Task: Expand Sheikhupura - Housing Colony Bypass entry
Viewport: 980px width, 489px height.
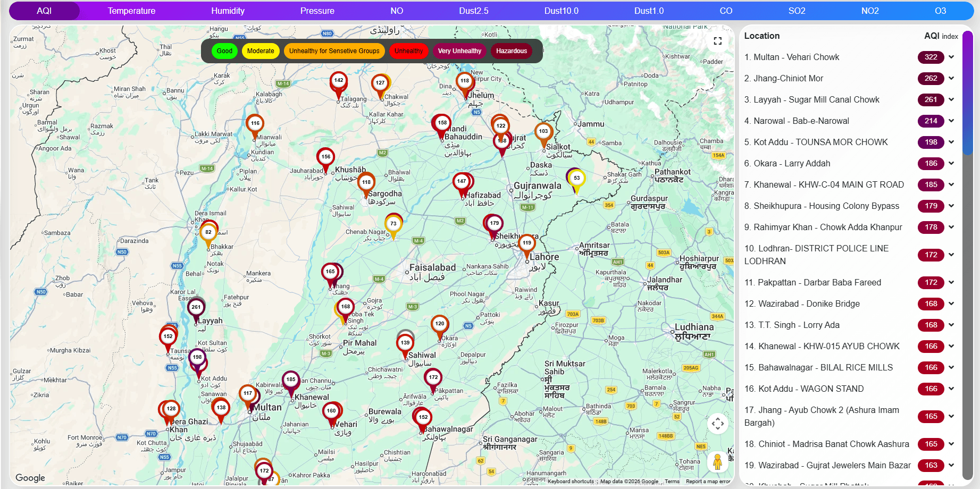Action: tap(951, 206)
